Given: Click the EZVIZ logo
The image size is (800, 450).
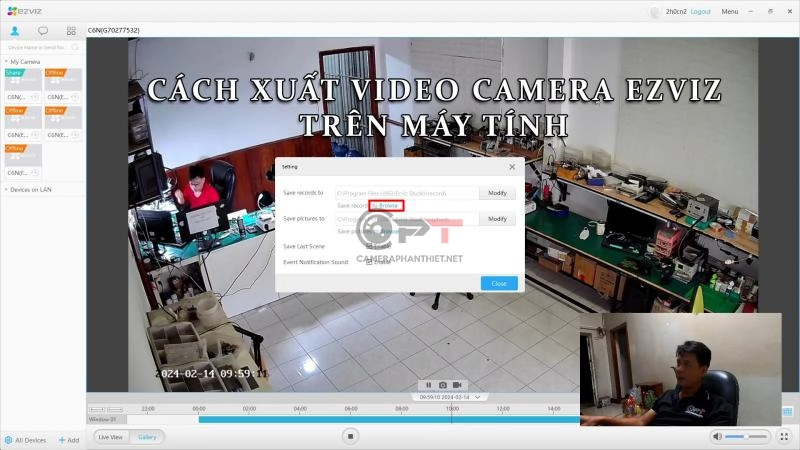Looking at the screenshot, I should 24,11.
